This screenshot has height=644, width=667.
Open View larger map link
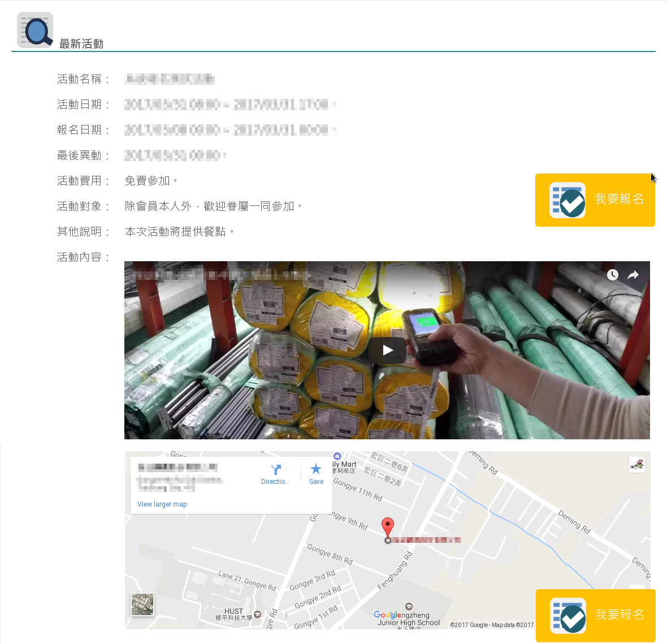tap(162, 504)
